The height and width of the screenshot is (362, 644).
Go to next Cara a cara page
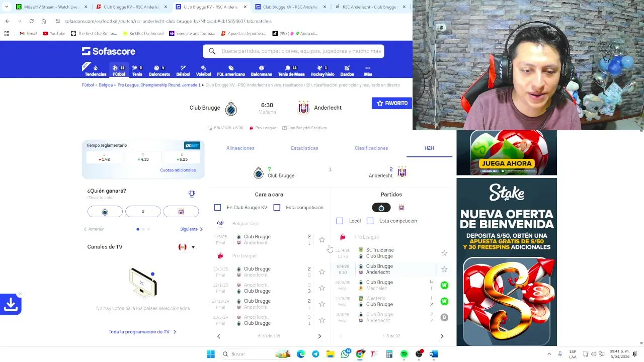(319, 336)
